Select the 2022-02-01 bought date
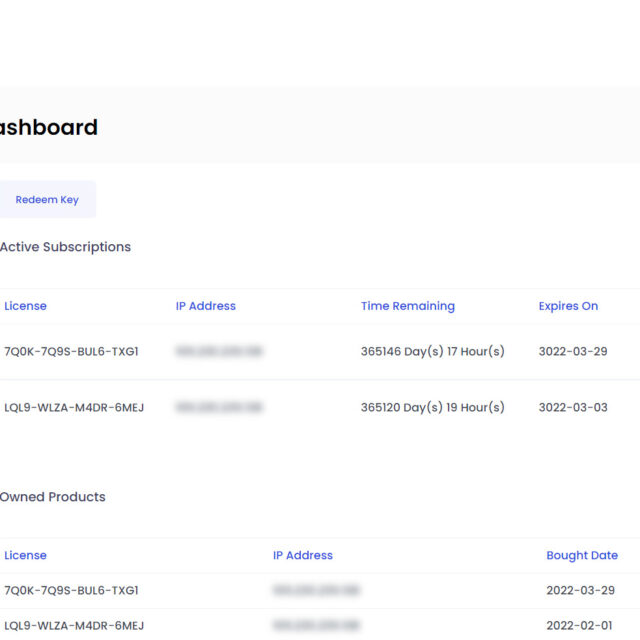Image resolution: width=640 pixels, height=640 pixels. (581, 626)
